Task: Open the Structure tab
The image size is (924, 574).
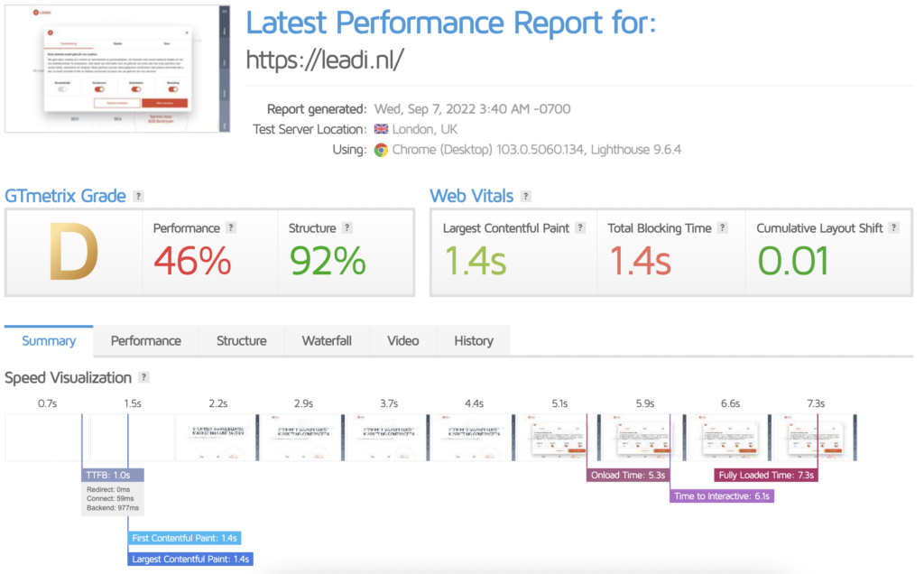Action: click(x=241, y=340)
